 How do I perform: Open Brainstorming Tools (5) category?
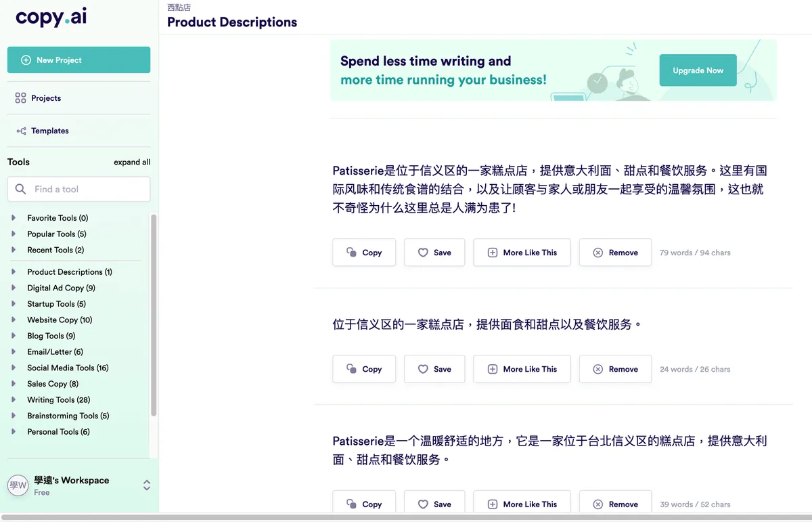[x=68, y=416]
